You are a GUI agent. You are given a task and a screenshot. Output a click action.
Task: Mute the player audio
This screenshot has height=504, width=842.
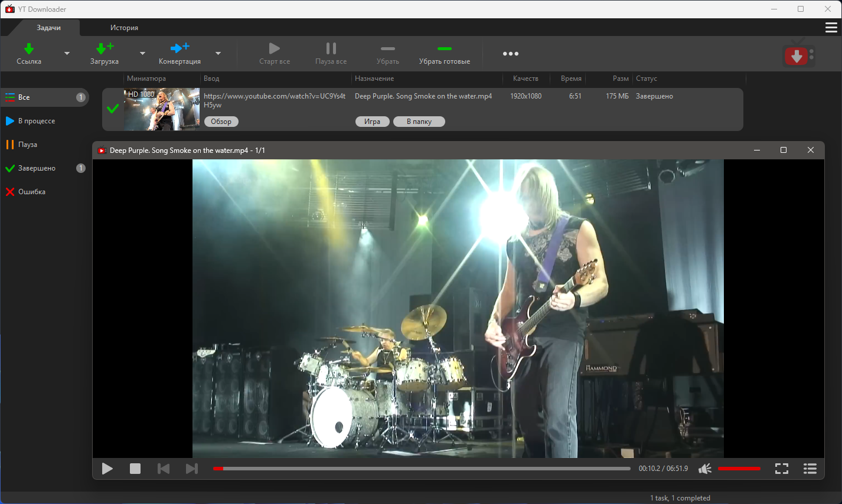click(705, 469)
